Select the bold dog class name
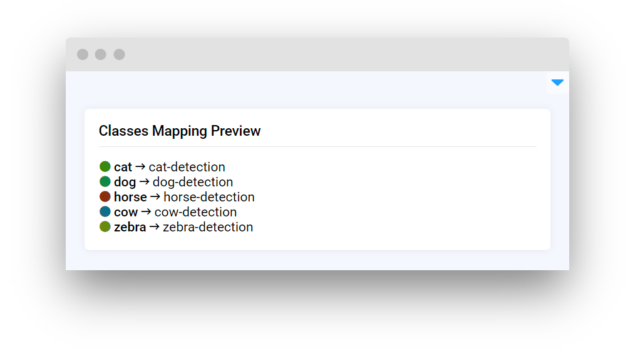This screenshot has height=364, width=635. [x=125, y=182]
